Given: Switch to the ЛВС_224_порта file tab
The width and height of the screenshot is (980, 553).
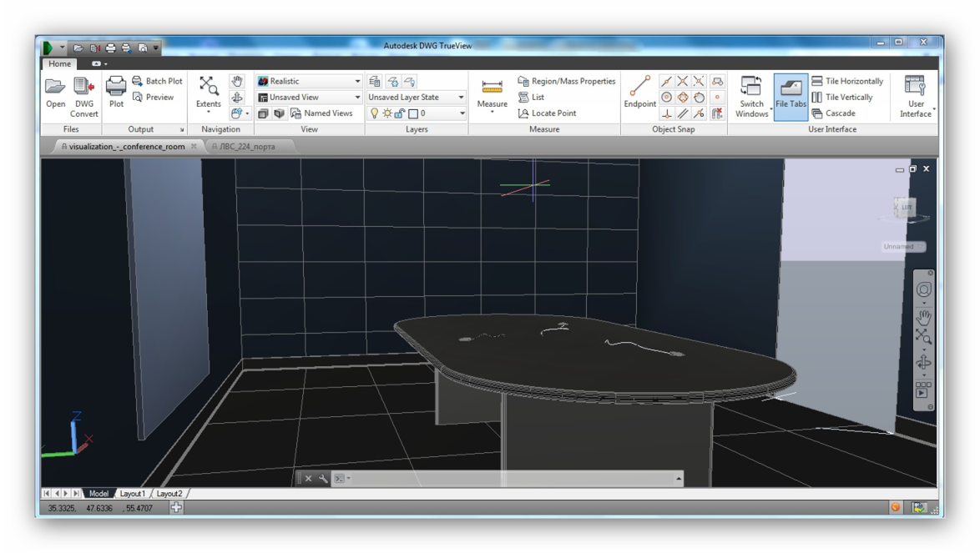Looking at the screenshot, I should (246, 146).
